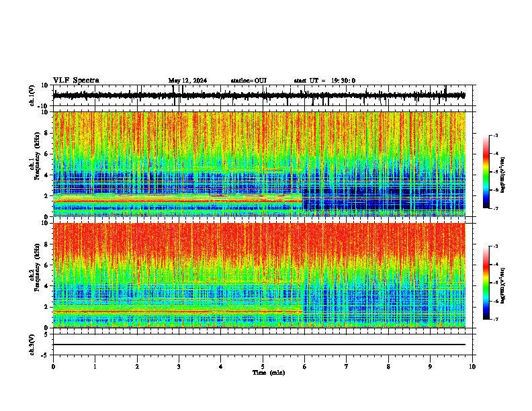This screenshot has width=532, height=411.
Task: Click "4" kHz tick on ch.2 frequency axis
Action: [x=46, y=286]
